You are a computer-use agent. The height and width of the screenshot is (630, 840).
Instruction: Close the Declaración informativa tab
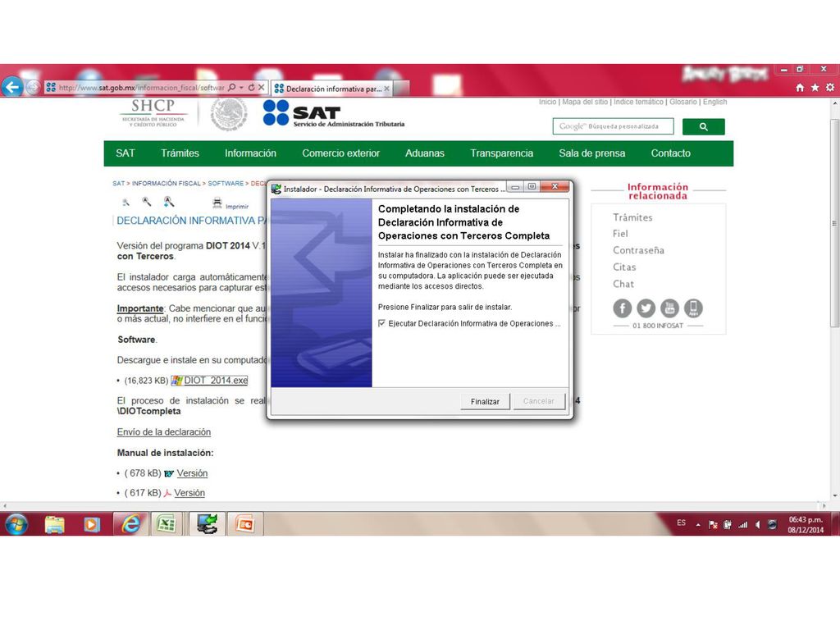(387, 89)
